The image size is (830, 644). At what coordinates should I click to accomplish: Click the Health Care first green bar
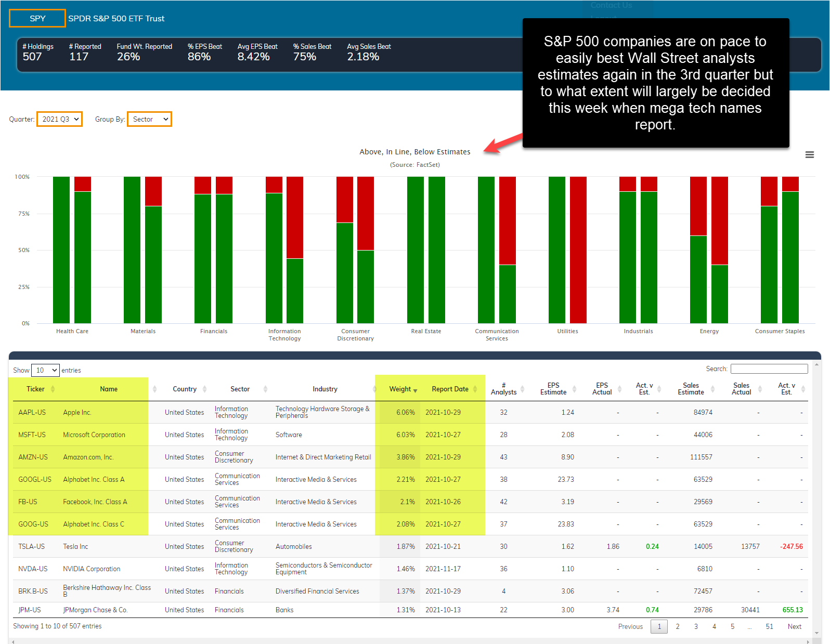pos(61,250)
